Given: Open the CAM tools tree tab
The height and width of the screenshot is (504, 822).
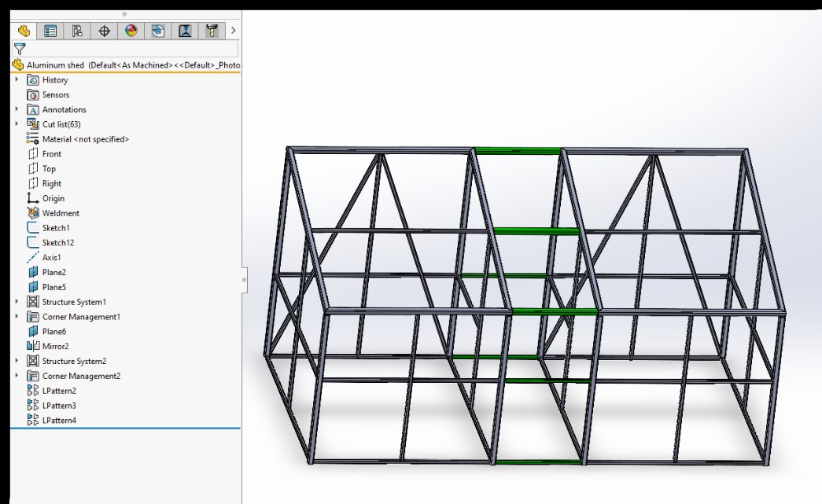Looking at the screenshot, I should point(212,31).
